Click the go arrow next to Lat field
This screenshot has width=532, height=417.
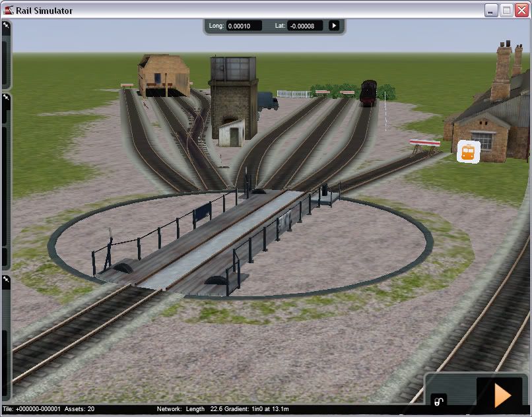point(334,26)
